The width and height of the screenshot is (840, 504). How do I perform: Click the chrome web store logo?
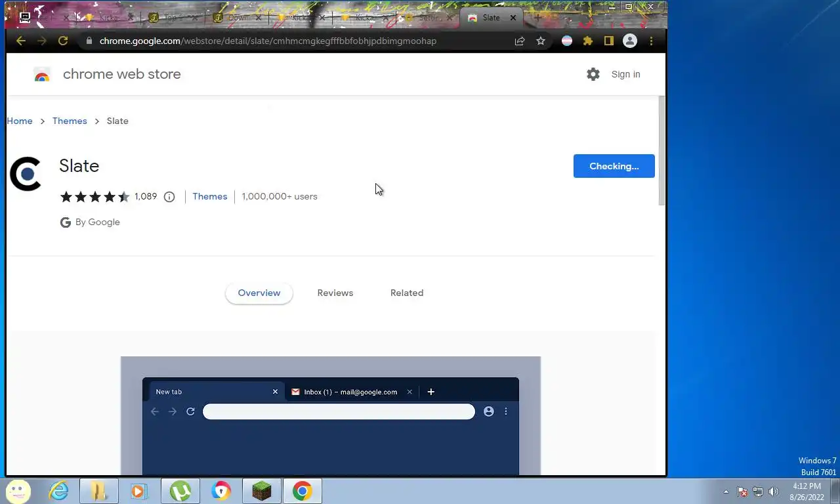tap(42, 74)
